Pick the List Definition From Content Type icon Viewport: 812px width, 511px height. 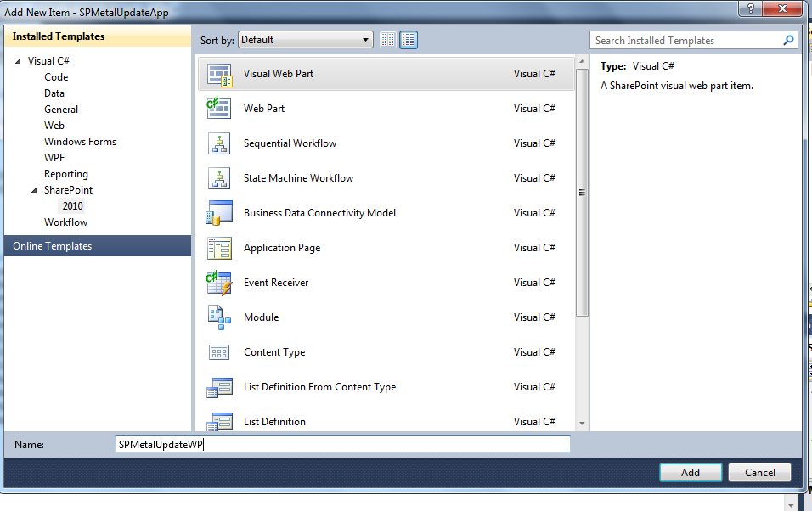click(x=220, y=387)
